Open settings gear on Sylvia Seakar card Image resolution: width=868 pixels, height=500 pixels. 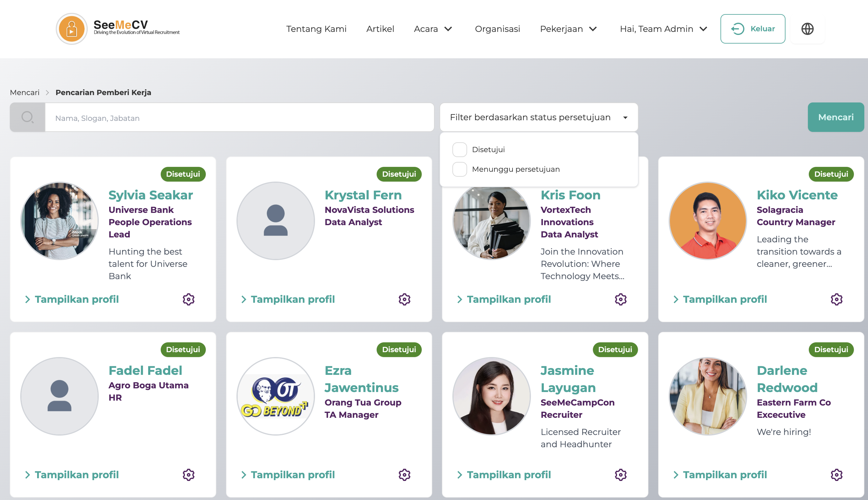coord(189,299)
